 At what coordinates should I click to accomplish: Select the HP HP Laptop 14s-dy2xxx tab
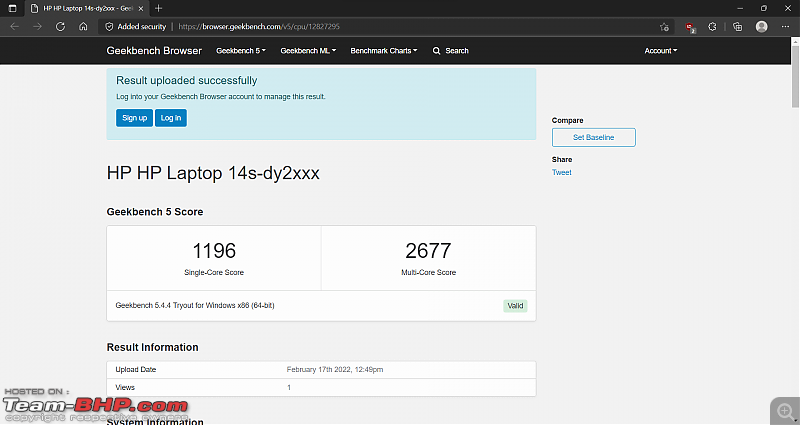point(87,9)
